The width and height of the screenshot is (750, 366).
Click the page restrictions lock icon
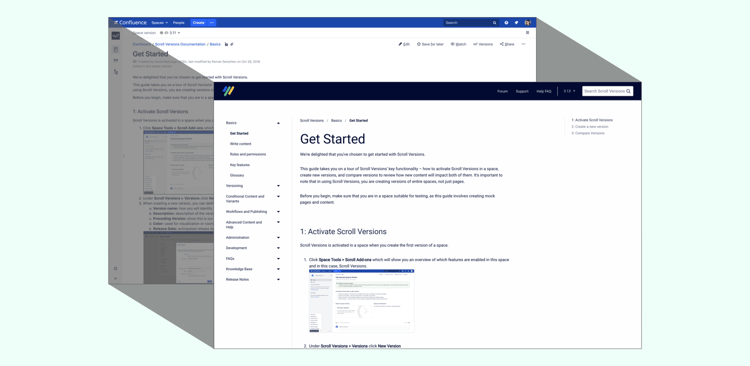pos(227,44)
